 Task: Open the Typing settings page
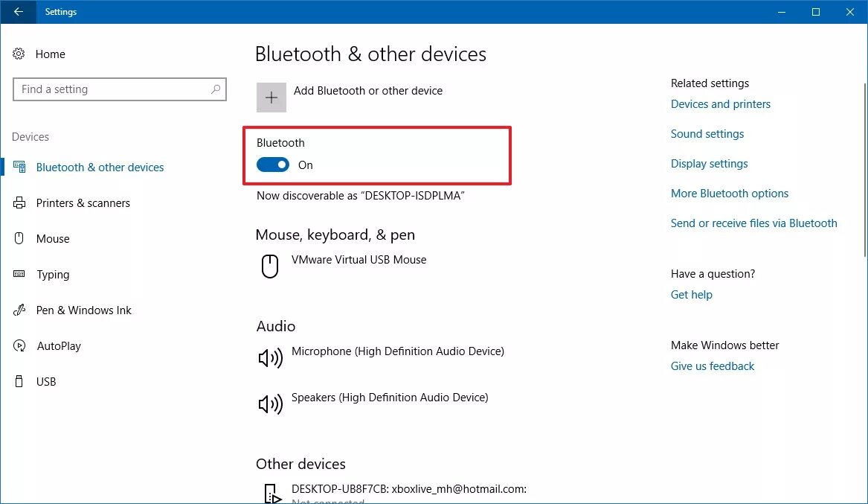point(53,275)
